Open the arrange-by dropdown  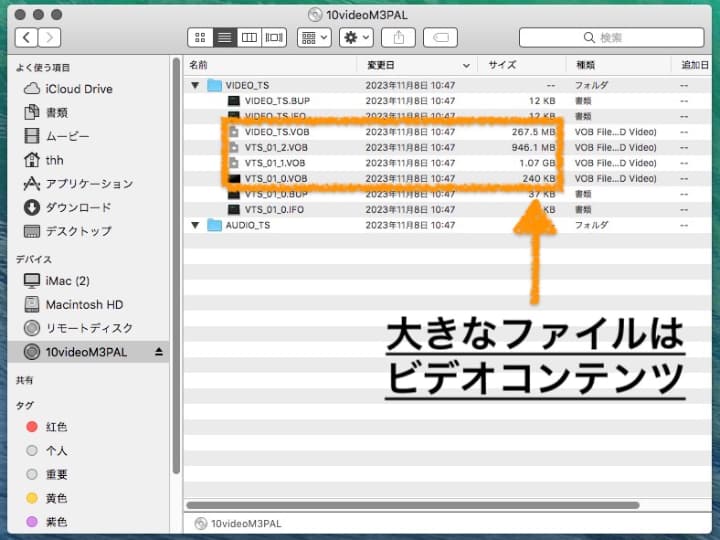click(x=314, y=38)
